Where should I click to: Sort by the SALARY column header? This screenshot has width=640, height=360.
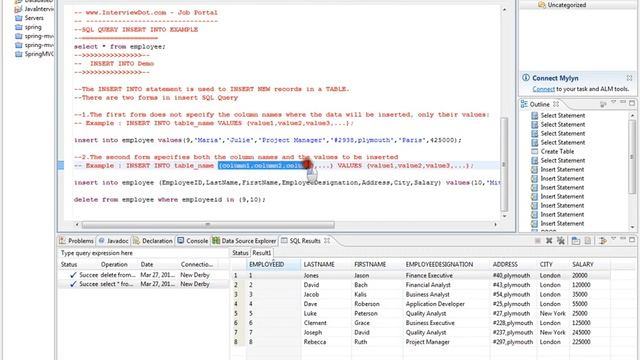point(589,264)
